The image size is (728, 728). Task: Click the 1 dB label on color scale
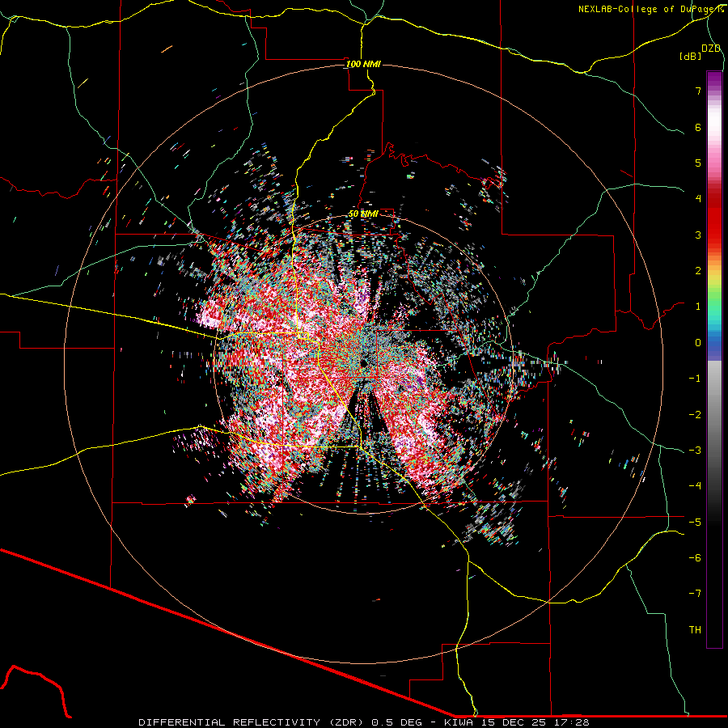698,307
